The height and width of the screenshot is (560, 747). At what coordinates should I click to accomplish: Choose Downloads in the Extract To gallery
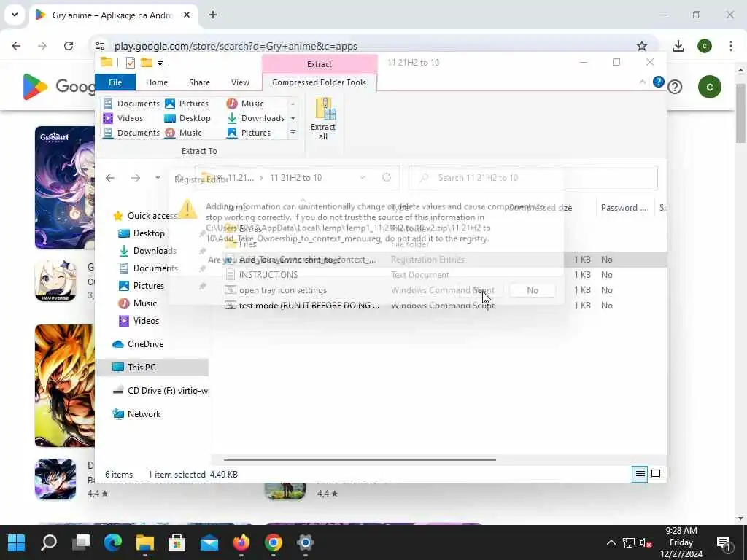256,118
